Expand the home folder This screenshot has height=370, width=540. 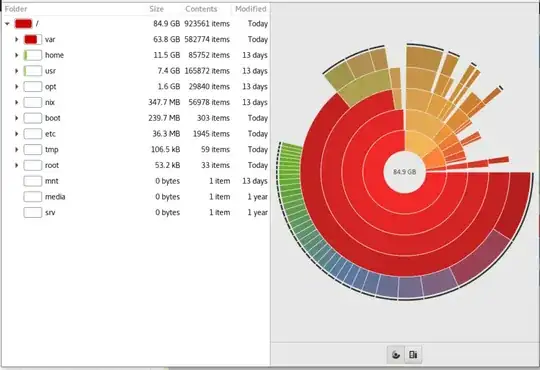coord(16,55)
